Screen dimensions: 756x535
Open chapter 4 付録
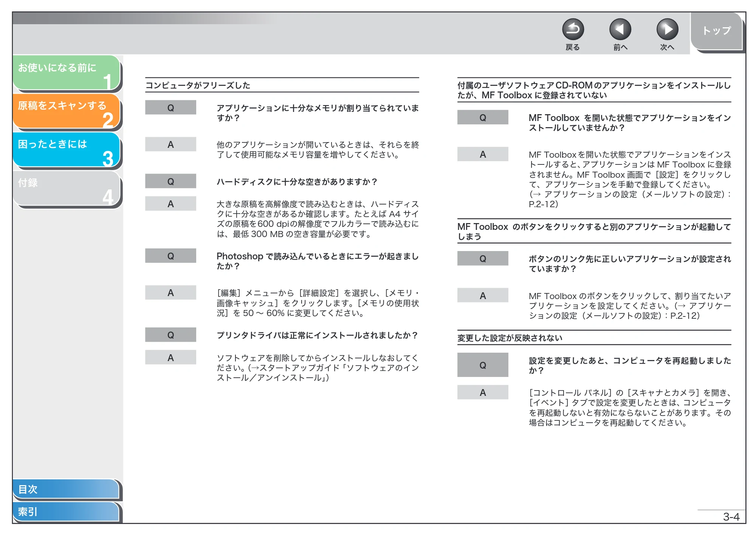pyautogui.click(x=67, y=188)
